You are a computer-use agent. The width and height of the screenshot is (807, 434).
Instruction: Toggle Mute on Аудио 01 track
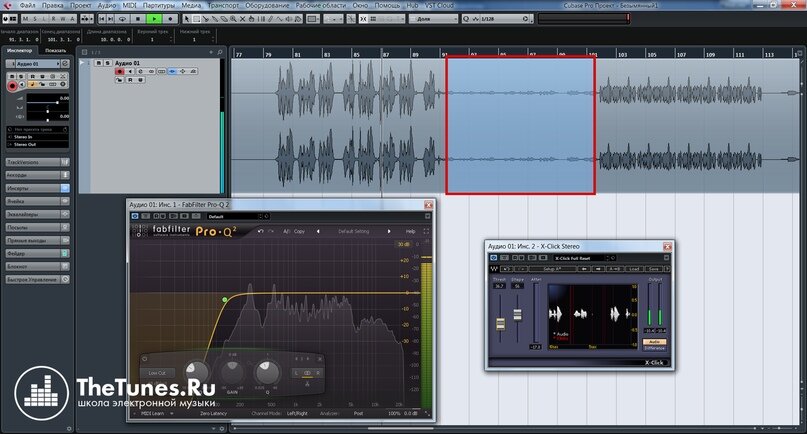pos(98,63)
